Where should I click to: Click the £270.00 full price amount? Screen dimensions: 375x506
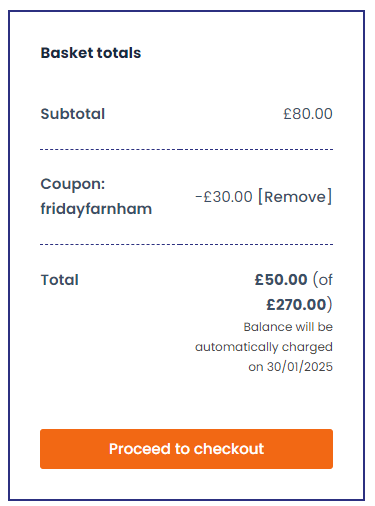pyautogui.click(x=296, y=305)
